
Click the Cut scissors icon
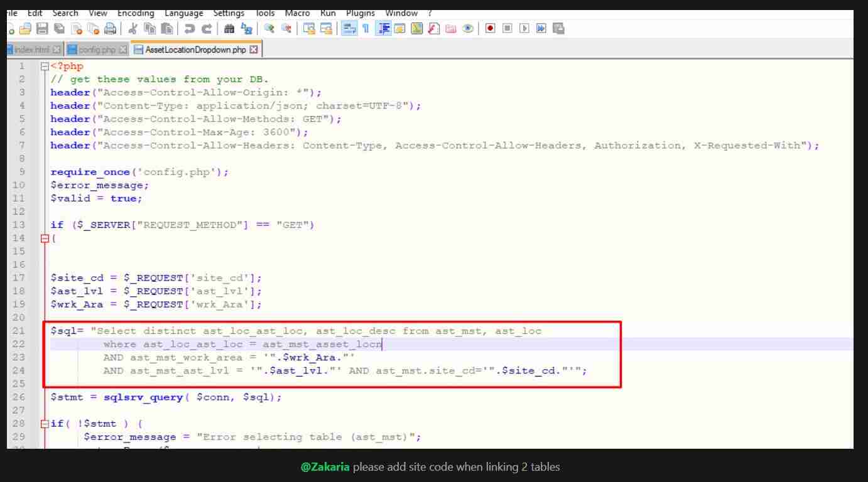click(133, 28)
